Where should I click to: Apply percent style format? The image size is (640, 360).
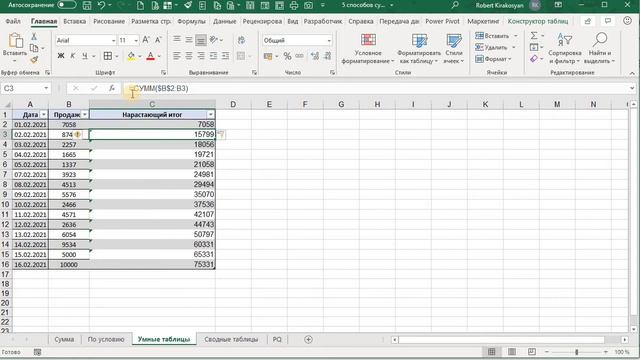coord(287,56)
